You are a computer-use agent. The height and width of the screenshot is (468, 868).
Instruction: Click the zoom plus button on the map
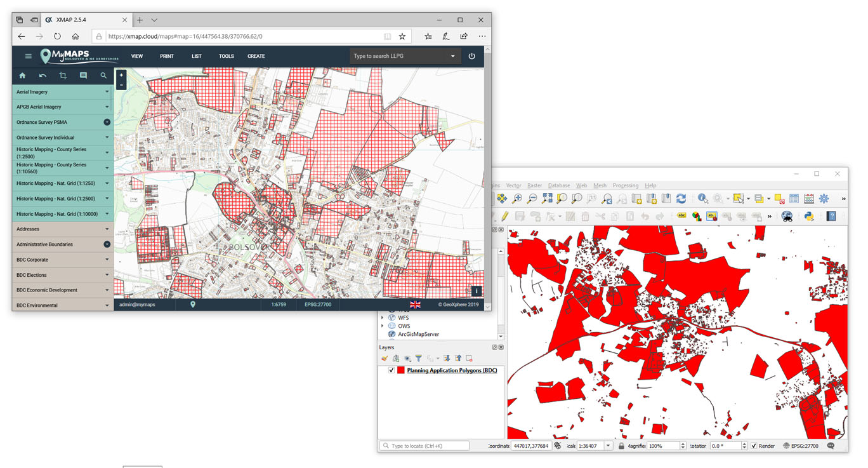[121, 75]
